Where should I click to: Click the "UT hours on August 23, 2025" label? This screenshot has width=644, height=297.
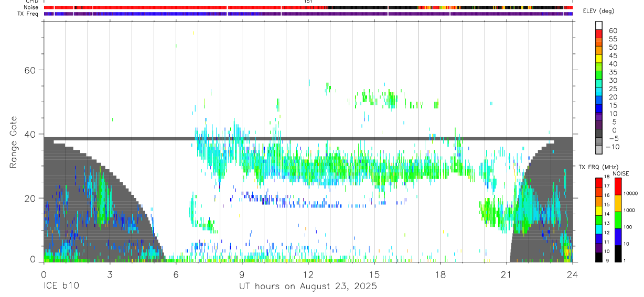[308, 287]
